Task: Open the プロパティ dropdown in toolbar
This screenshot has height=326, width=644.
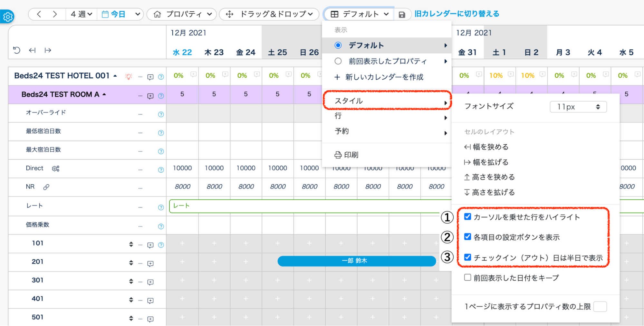Action: (x=182, y=14)
